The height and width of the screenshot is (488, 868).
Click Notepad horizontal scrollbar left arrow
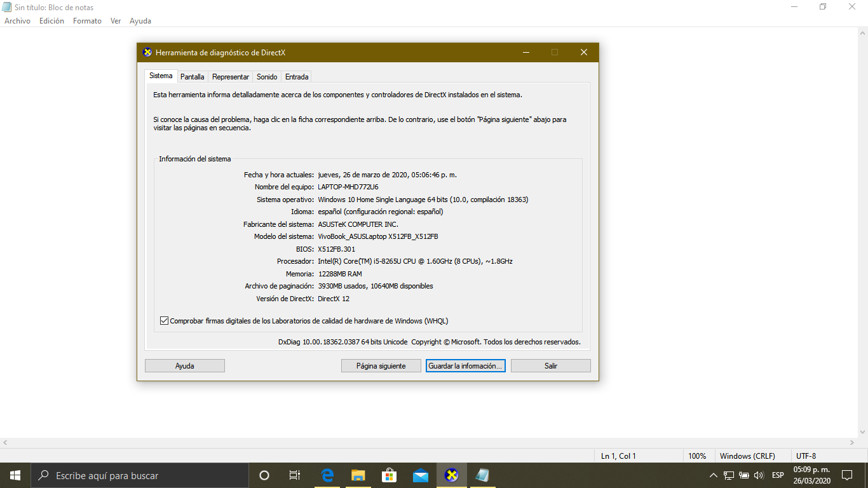tap(5, 443)
